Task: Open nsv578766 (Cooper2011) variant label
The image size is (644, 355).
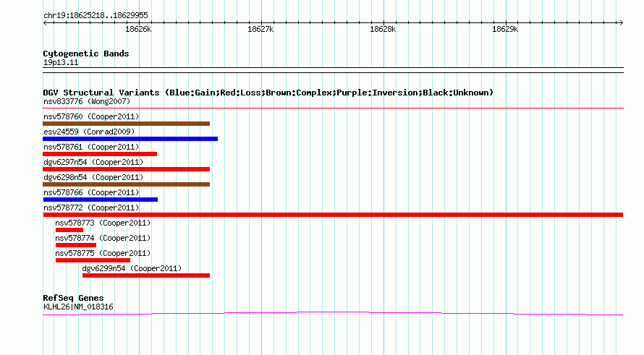Action: (91, 192)
